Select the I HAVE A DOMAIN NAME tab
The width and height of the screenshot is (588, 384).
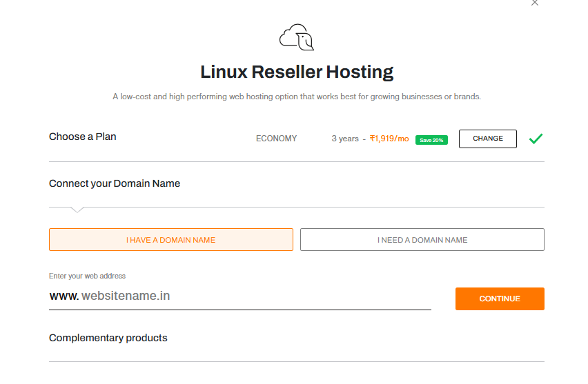[x=171, y=240]
